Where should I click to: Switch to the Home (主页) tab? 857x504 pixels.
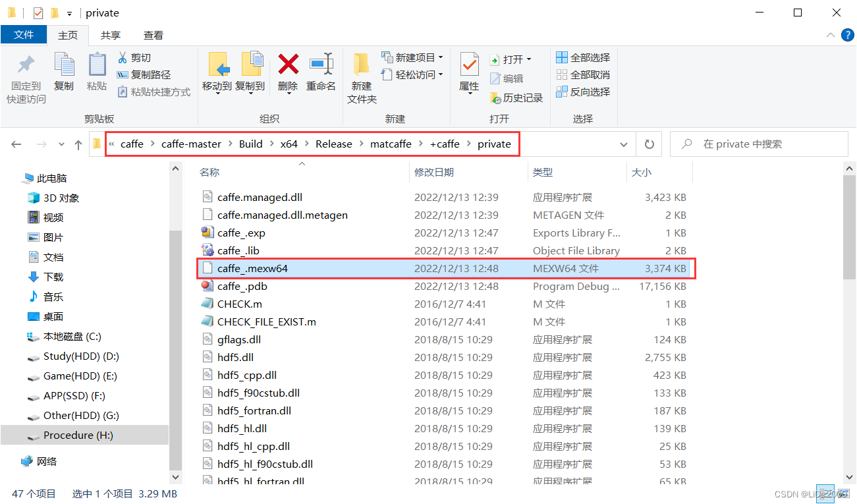68,35
